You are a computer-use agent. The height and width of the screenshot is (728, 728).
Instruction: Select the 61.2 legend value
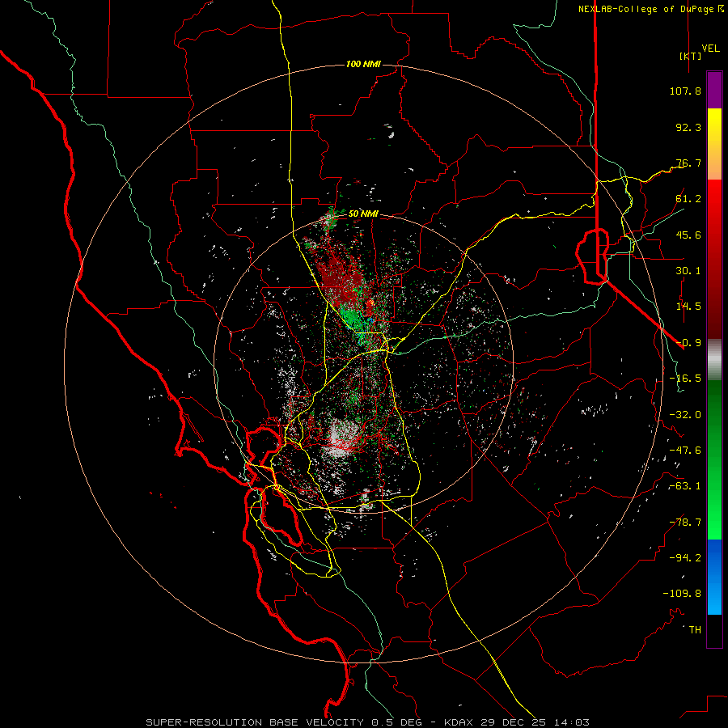[x=688, y=199]
